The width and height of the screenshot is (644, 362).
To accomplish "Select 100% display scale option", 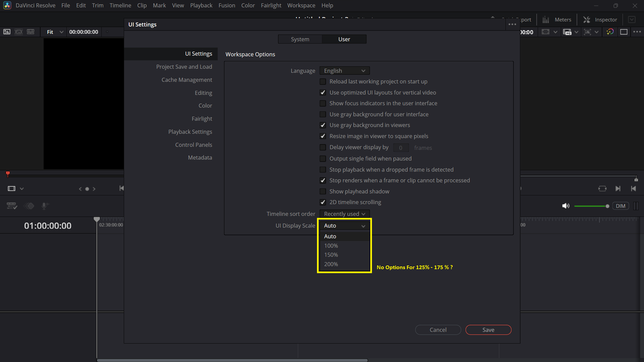I will pos(345,246).
